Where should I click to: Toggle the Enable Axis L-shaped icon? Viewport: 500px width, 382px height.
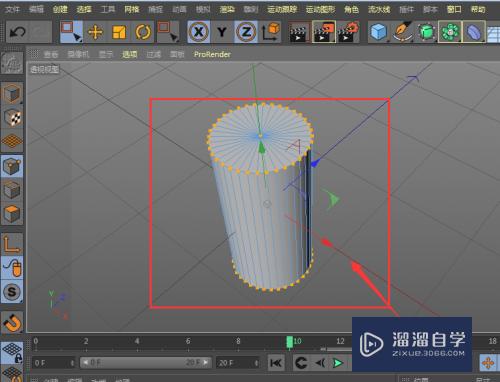tap(12, 244)
